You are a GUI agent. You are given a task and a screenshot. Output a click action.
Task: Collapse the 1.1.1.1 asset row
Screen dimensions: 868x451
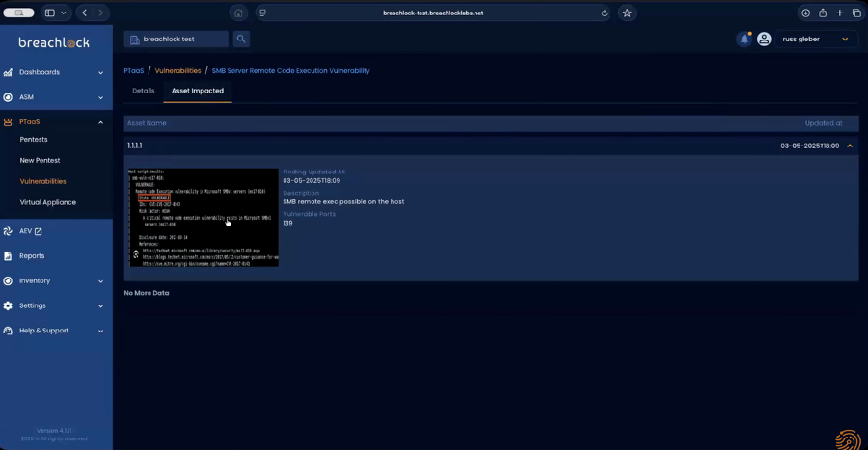click(850, 146)
